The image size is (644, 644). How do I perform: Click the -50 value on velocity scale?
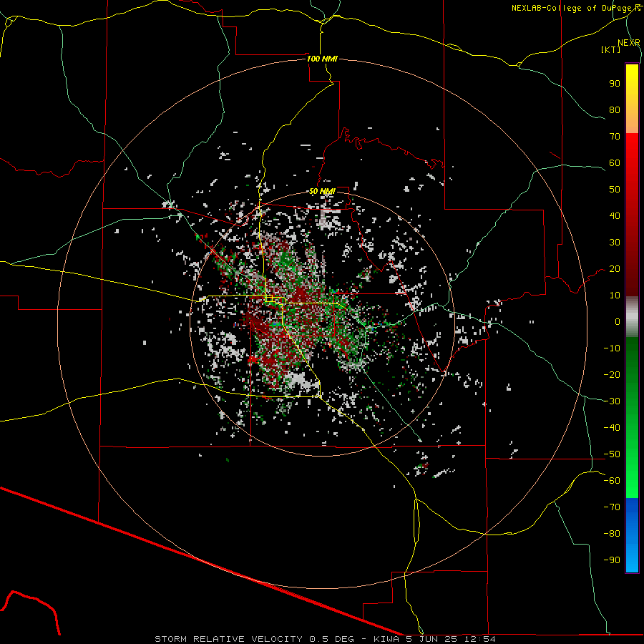coord(612,454)
